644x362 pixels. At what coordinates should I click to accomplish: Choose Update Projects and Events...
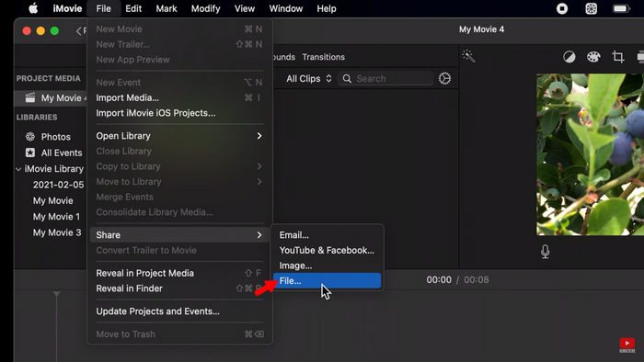pyautogui.click(x=179, y=311)
